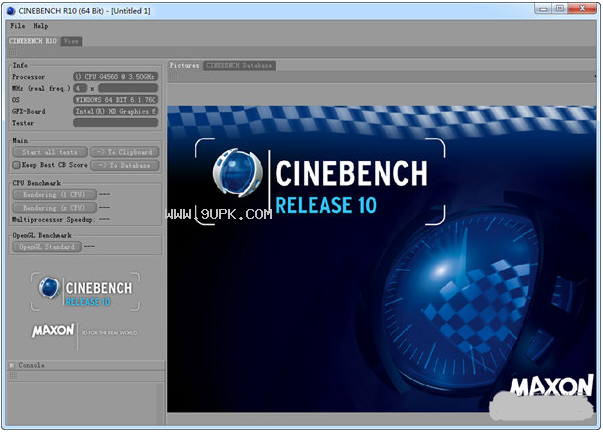
Task: Click the To Clipboard button
Action: [x=125, y=152]
